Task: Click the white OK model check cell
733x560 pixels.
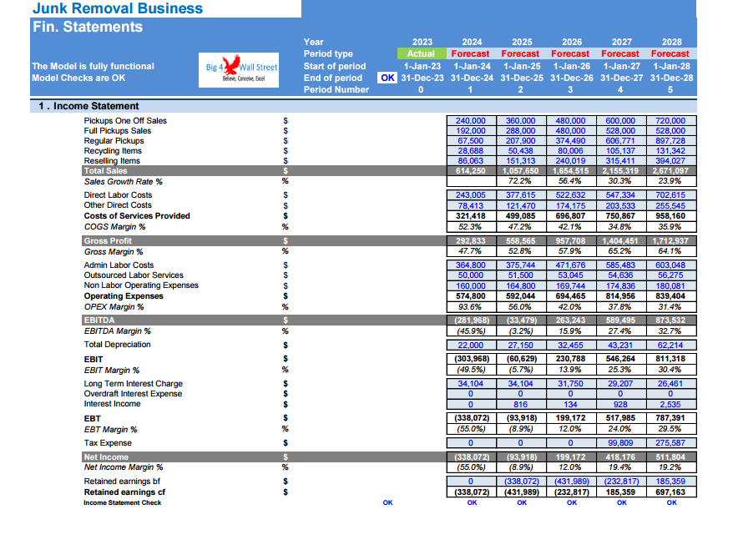Action: coord(387,78)
